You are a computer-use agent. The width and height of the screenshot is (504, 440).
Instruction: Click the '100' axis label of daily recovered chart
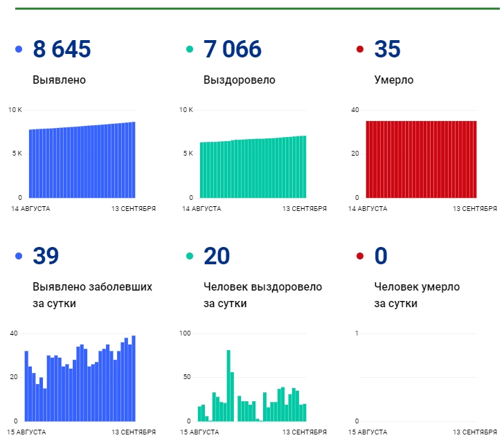(185, 333)
